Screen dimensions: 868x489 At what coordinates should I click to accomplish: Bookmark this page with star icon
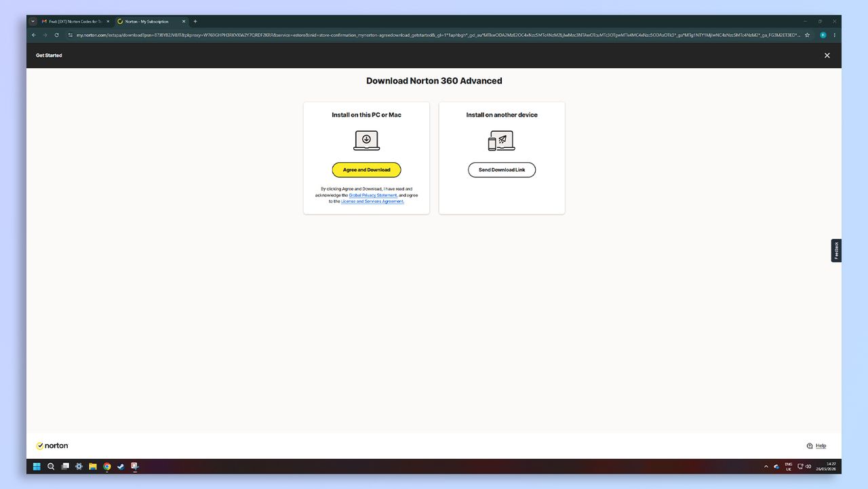(807, 35)
